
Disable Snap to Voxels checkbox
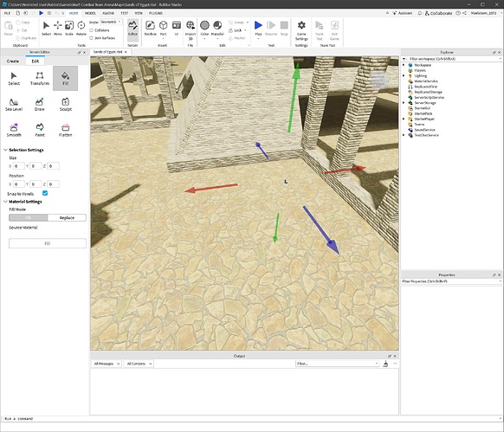45,193
